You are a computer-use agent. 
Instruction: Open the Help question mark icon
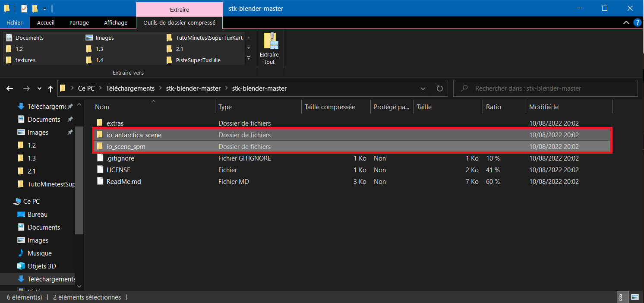[x=637, y=22]
